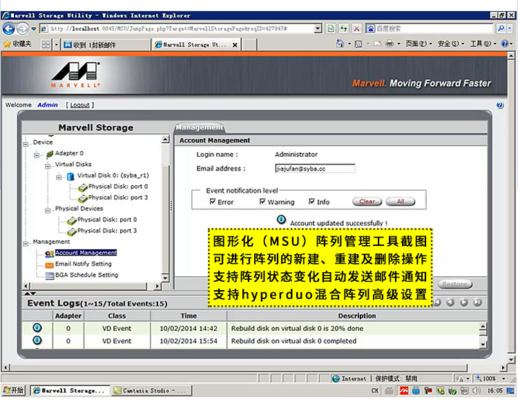Open Favorites star icon
Screen dimensions: 518x420
pos(7,44)
